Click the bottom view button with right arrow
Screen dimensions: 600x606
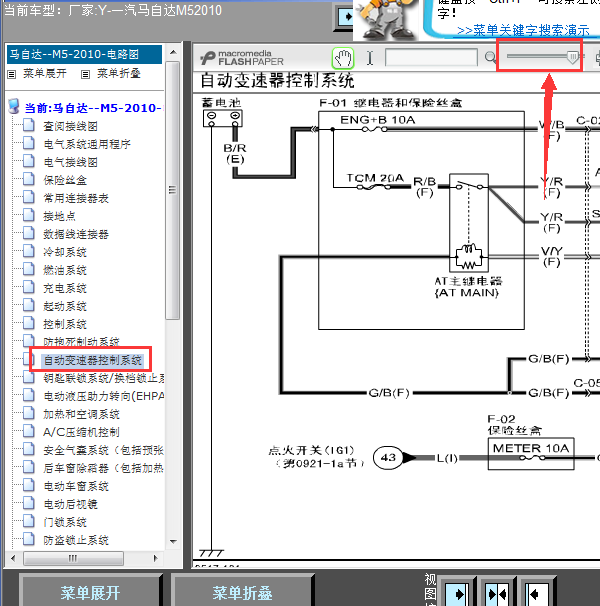(x=457, y=594)
